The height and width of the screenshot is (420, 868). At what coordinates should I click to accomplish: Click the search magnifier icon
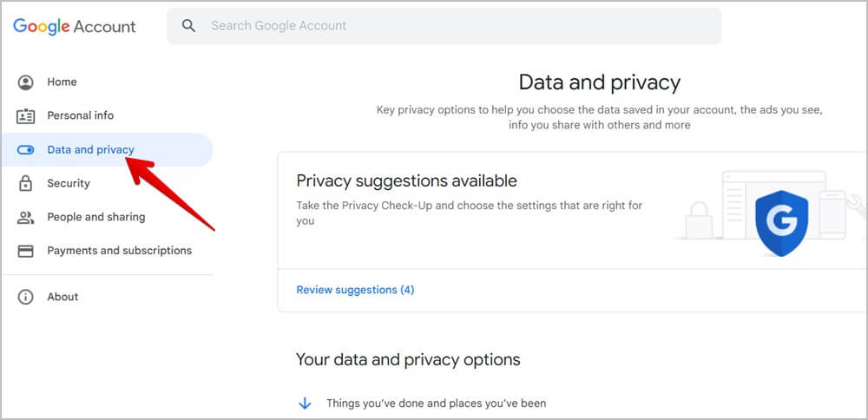click(x=188, y=26)
